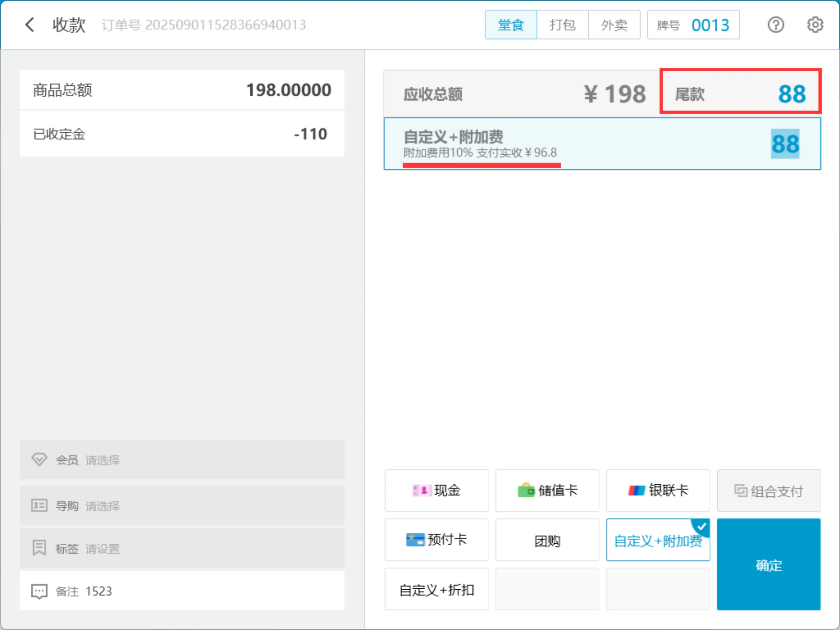Image resolution: width=840 pixels, height=630 pixels.
Task: Click the 备注 comment bubble icon
Action: [39, 592]
